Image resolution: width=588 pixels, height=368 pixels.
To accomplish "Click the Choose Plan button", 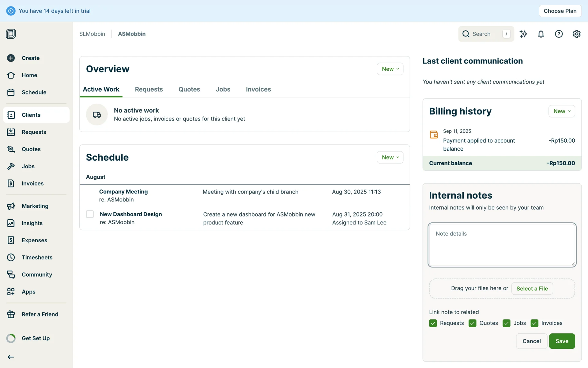I will [x=560, y=11].
